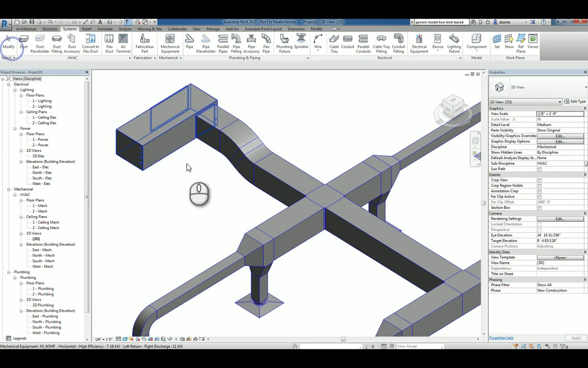The image size is (588, 368).
Task: Open the Annotate ribbon tab
Action: (105, 29)
